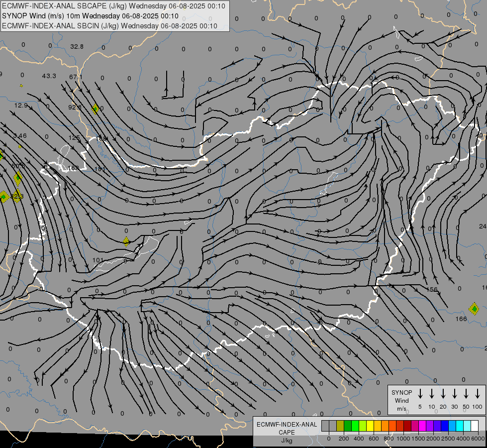Screen dimensions: 487x448
Task: Click the SYNOP Wind 10m title line
Action: 90,16
